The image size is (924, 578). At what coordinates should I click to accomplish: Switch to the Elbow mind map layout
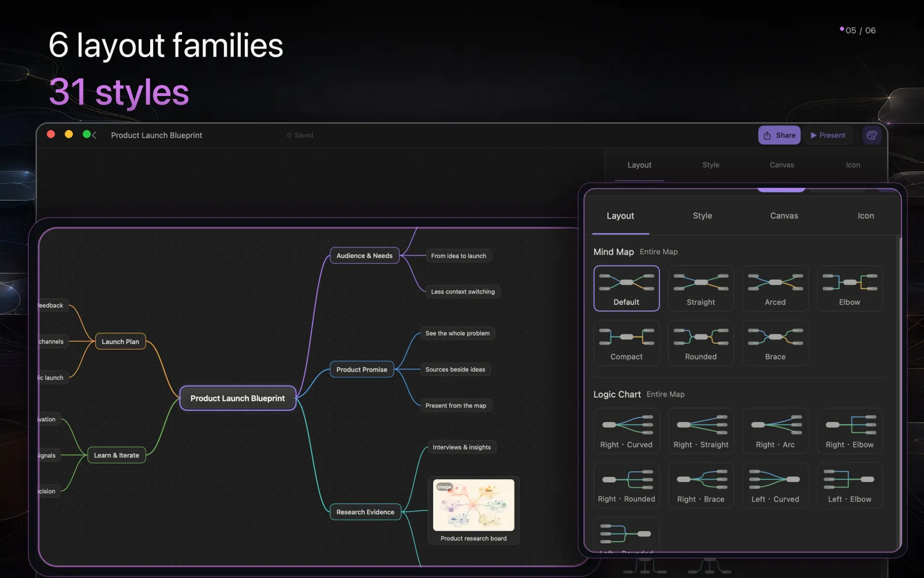(850, 288)
